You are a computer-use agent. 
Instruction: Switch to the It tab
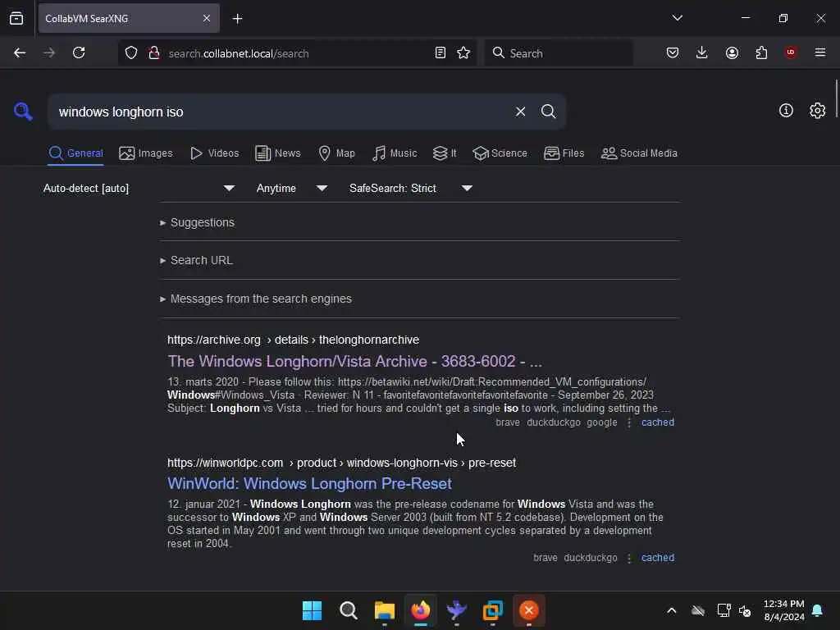445,153
